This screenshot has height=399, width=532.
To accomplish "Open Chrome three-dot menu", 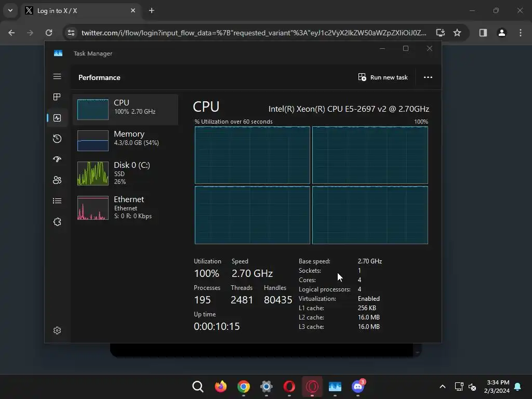I will [x=521, y=33].
